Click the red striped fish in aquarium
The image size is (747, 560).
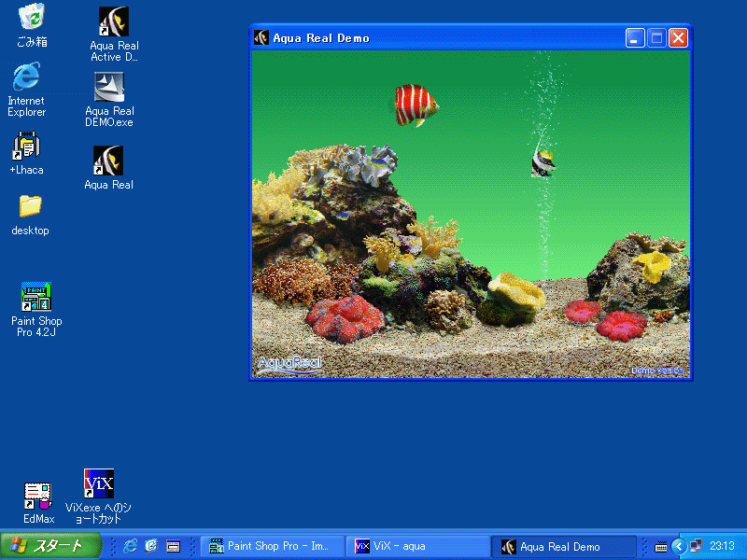416,105
